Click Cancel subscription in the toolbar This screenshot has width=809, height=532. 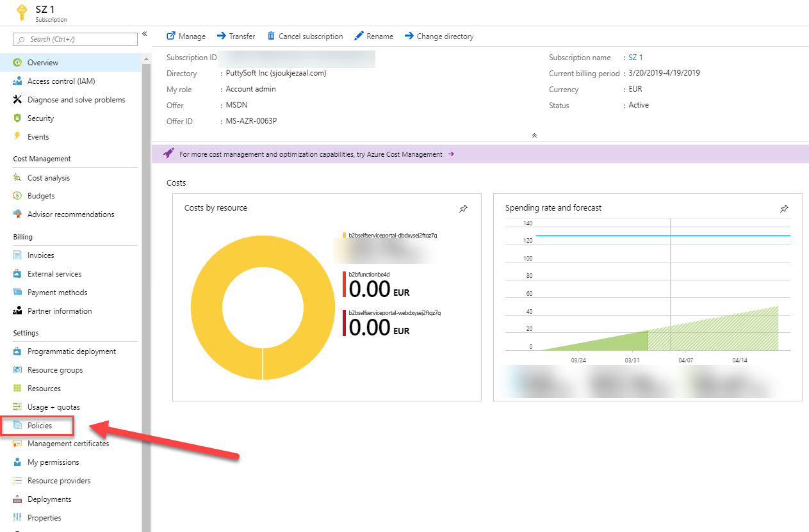tap(305, 36)
